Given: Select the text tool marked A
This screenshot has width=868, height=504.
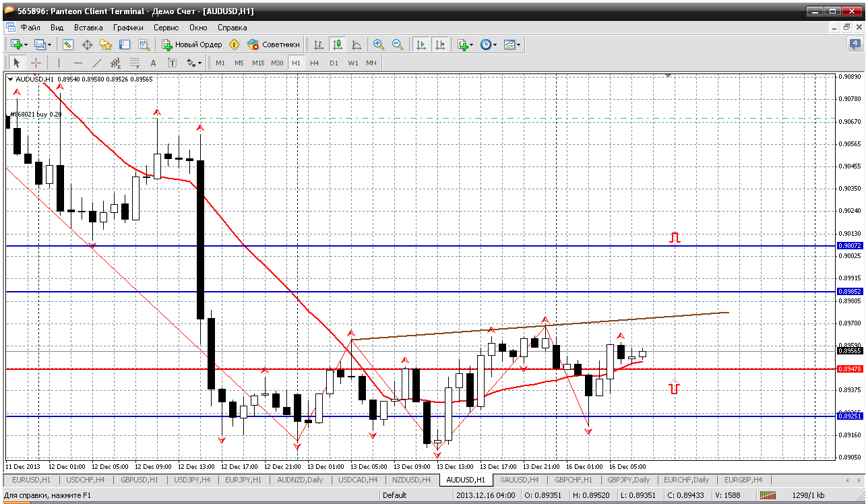Looking at the screenshot, I should [x=153, y=63].
